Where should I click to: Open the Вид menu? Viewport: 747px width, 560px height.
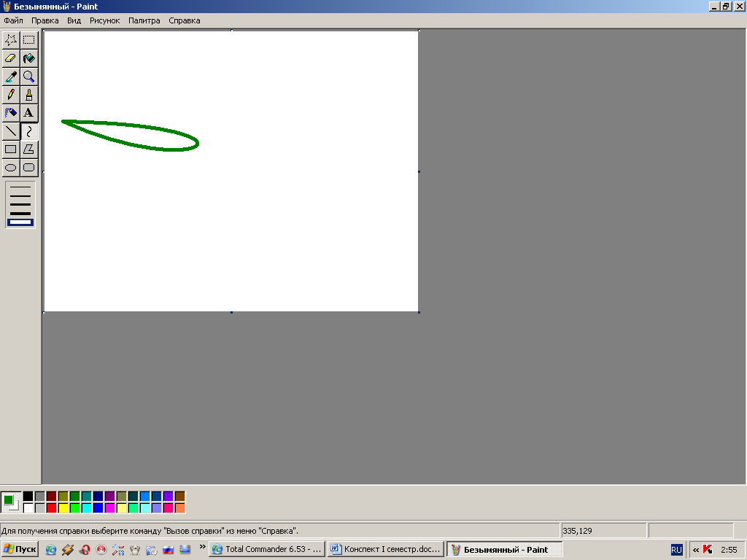click(74, 20)
